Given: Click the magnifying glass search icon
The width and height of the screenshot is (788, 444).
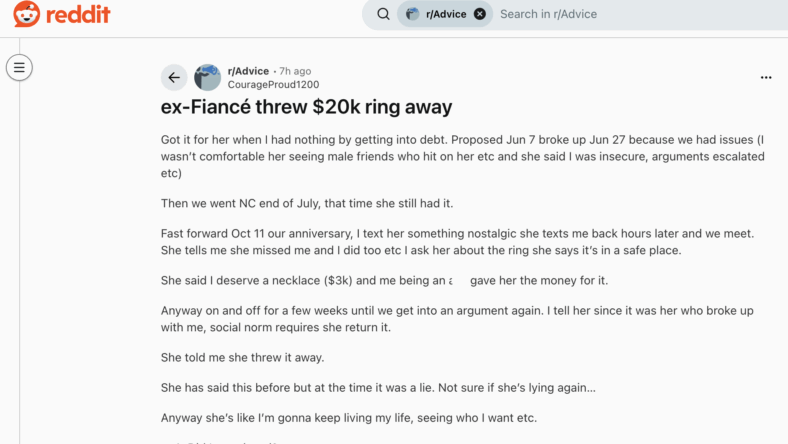Looking at the screenshot, I should tap(383, 14).
